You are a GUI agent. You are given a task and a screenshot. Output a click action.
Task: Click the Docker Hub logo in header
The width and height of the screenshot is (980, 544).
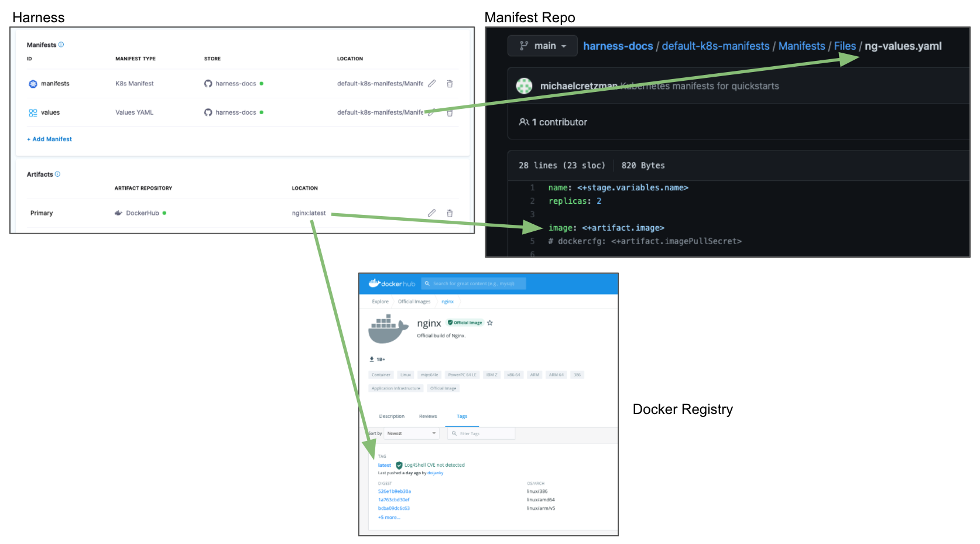392,283
